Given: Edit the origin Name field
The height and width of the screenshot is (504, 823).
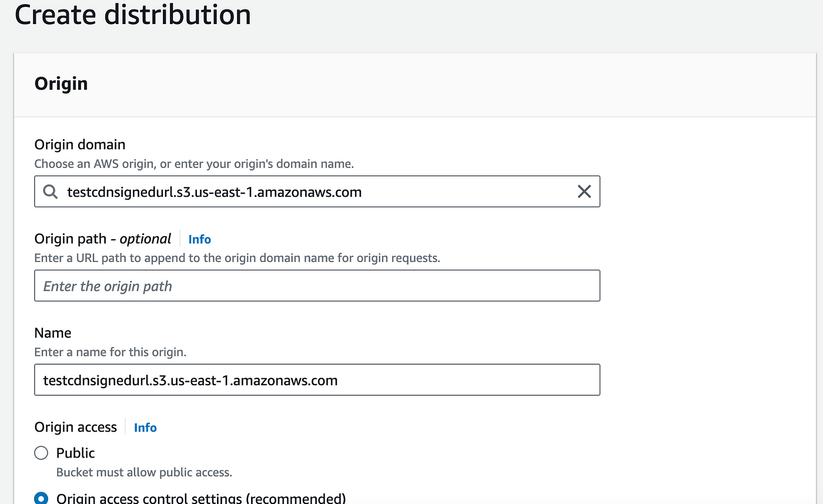Looking at the screenshot, I should click(317, 380).
